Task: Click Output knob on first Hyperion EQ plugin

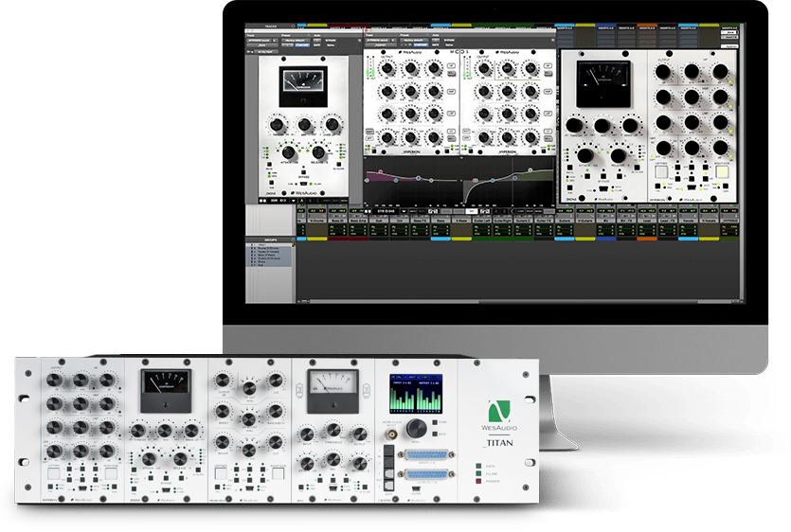Action: point(387,68)
